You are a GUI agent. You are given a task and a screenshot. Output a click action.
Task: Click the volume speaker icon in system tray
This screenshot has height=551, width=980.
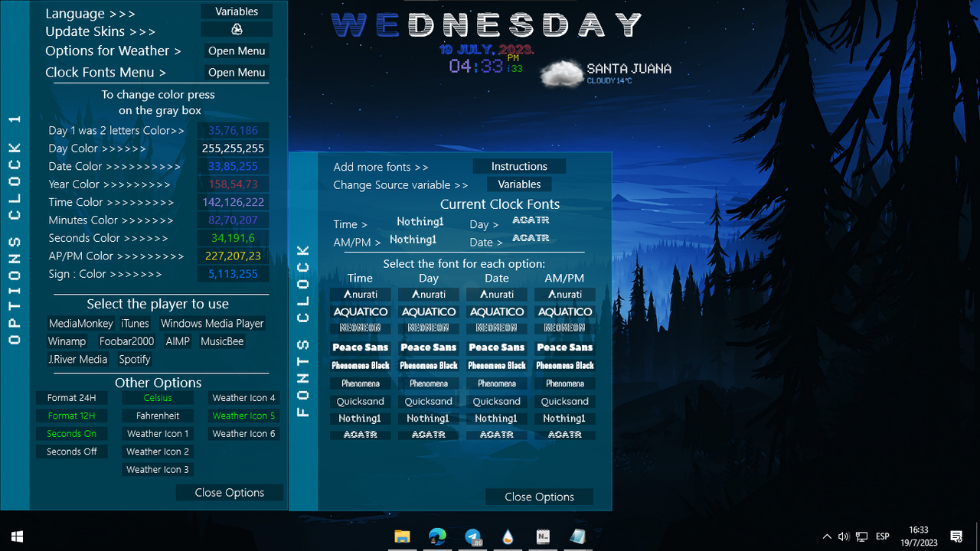(844, 536)
